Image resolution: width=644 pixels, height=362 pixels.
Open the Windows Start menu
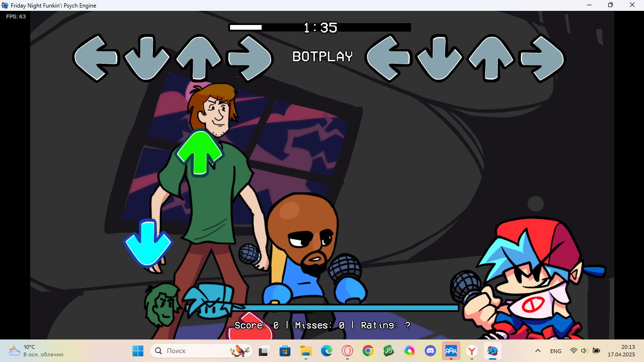(138, 351)
